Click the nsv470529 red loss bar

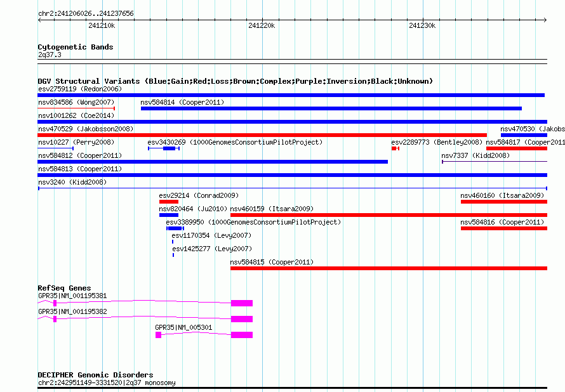pyautogui.click(x=262, y=135)
